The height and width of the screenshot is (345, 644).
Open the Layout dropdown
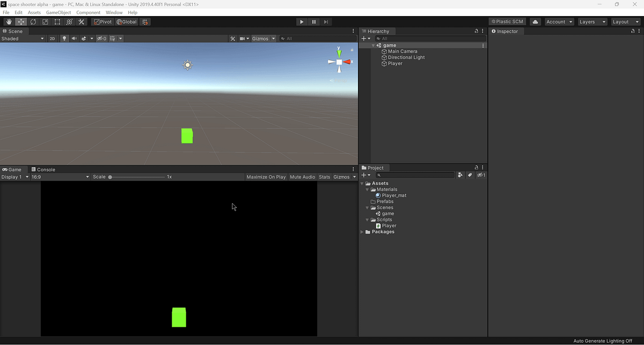point(625,21)
